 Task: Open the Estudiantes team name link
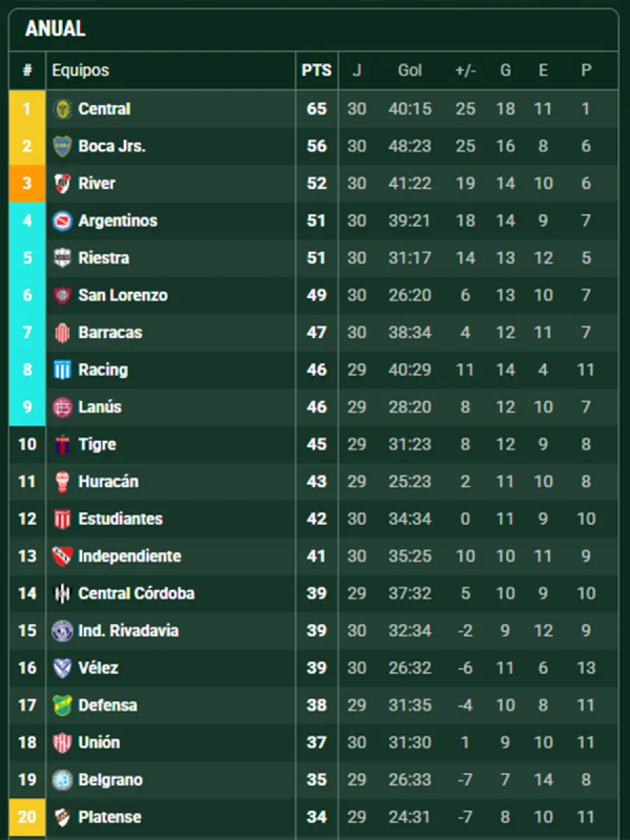point(120,519)
